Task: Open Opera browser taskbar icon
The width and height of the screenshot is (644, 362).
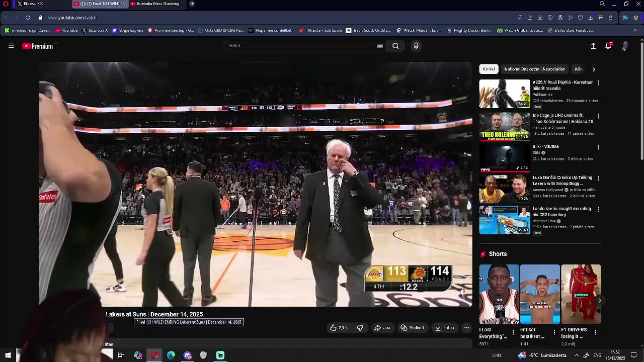Action: [154, 355]
